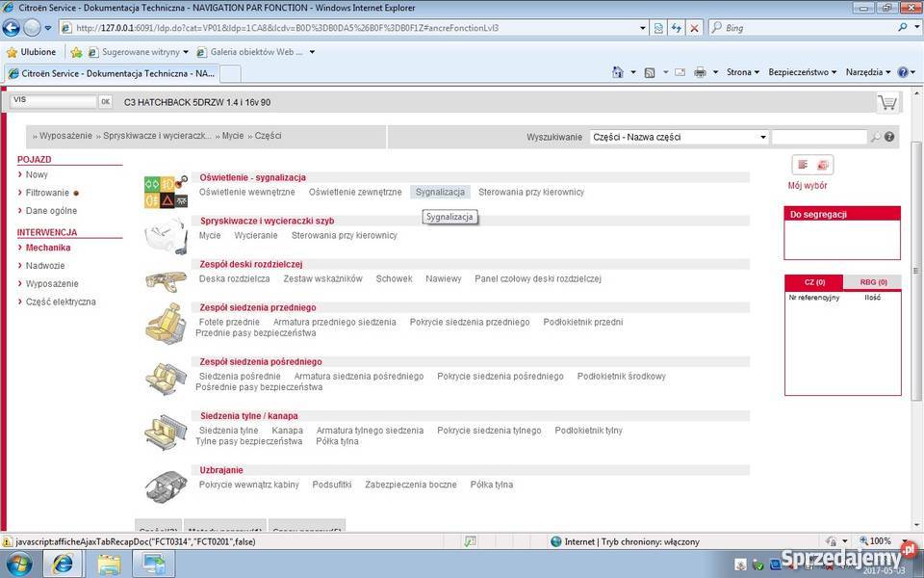The height and width of the screenshot is (578, 924).
Task: Click the help question mark next to search
Action: [x=889, y=138]
